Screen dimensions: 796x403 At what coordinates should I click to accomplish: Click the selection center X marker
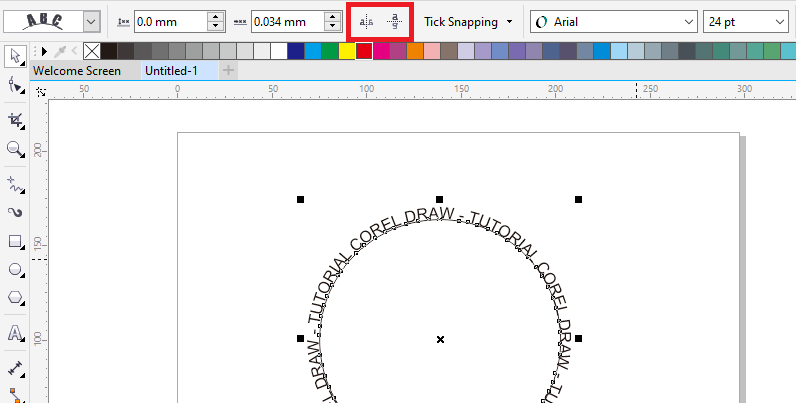pos(440,339)
